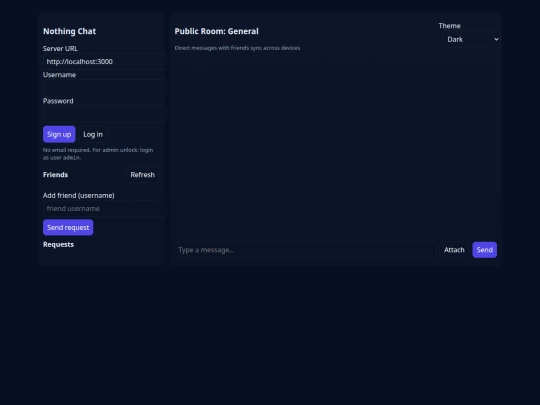Focus the friend username input
540x405 pixels.
click(x=105, y=208)
